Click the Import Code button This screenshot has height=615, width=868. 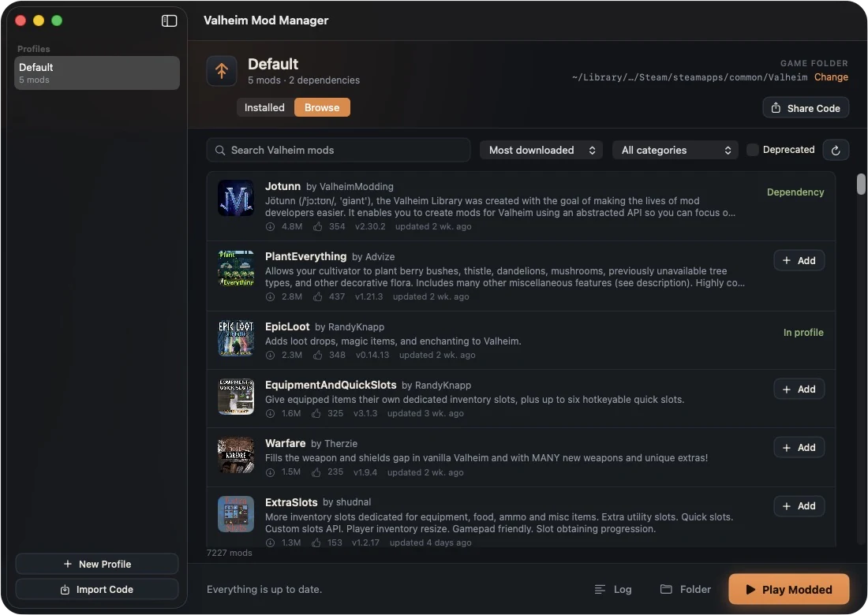[x=97, y=590]
